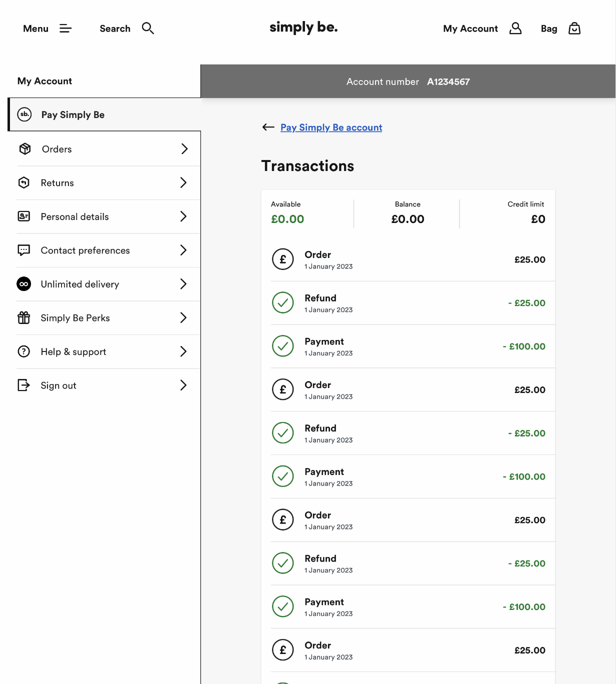Click the green check icon of the first Refund
Viewport: 616px width, 684px height.
[x=283, y=302]
